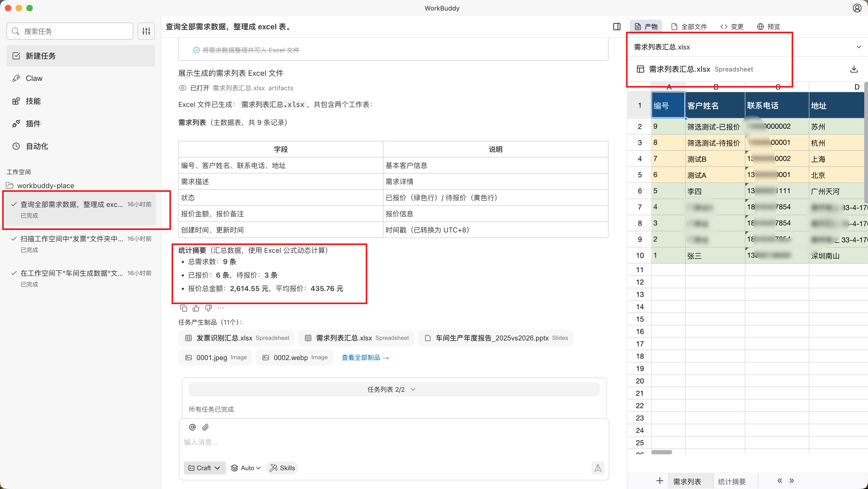Screen dimensions: 868x489
Task: Click the search filter icon beside 搜索任务
Action: point(146,31)
